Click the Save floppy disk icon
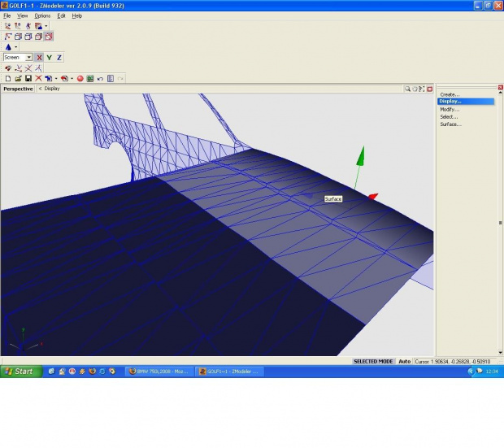The image size is (504, 448). pyautogui.click(x=28, y=78)
